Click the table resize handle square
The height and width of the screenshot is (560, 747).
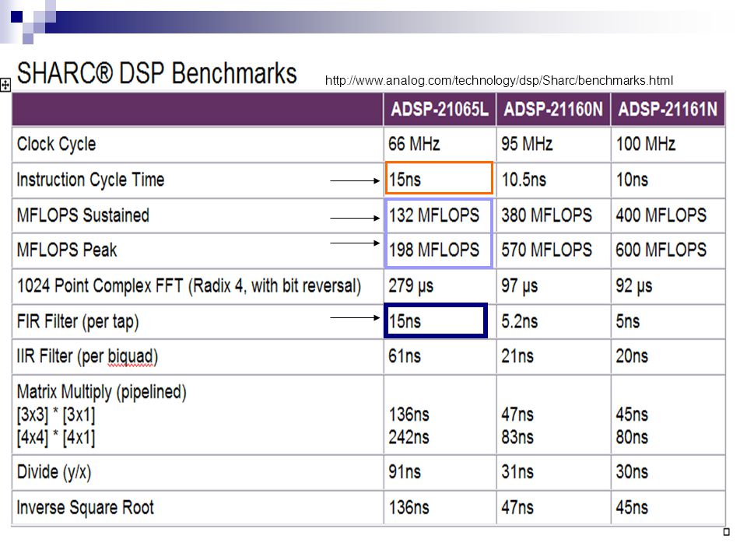[x=726, y=532]
